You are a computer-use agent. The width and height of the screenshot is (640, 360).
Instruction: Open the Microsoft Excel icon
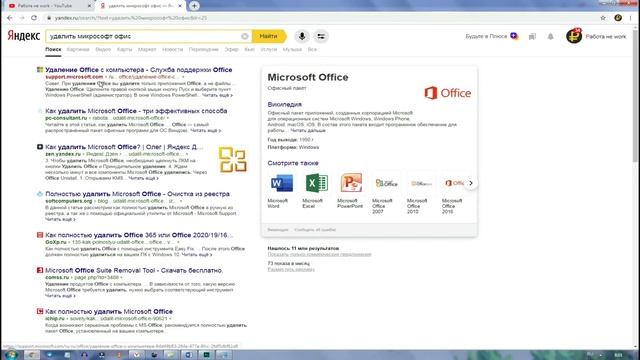pos(316,183)
